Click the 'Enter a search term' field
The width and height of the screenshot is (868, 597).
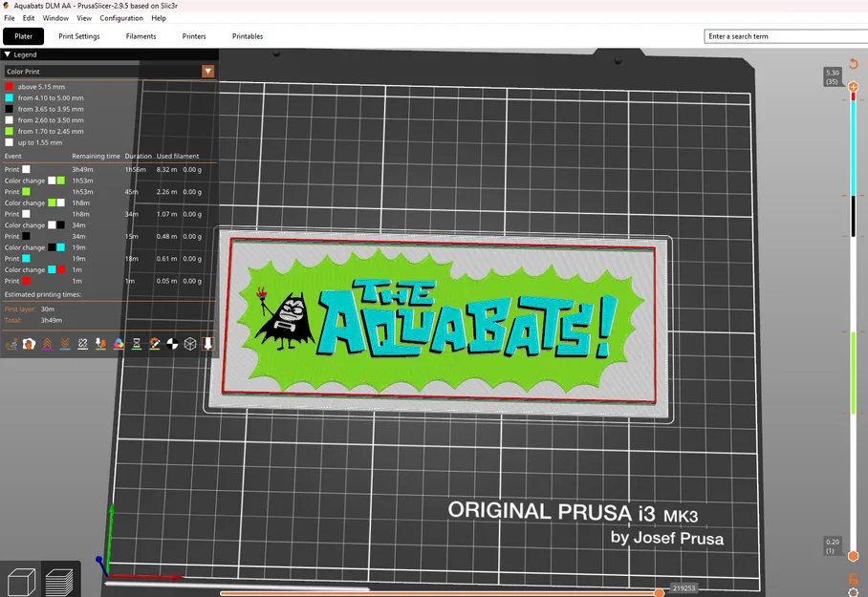pyautogui.click(x=786, y=36)
